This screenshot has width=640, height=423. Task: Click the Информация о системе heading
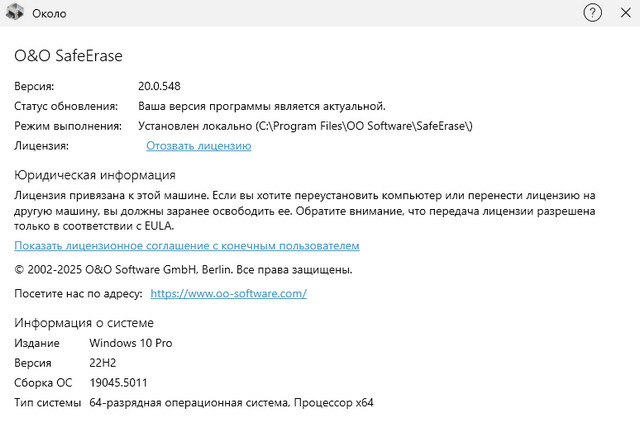(84, 323)
